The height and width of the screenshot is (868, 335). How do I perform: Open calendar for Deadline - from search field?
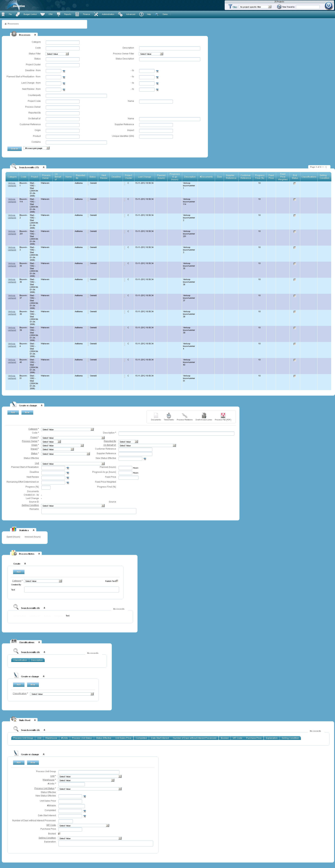coord(64,71)
